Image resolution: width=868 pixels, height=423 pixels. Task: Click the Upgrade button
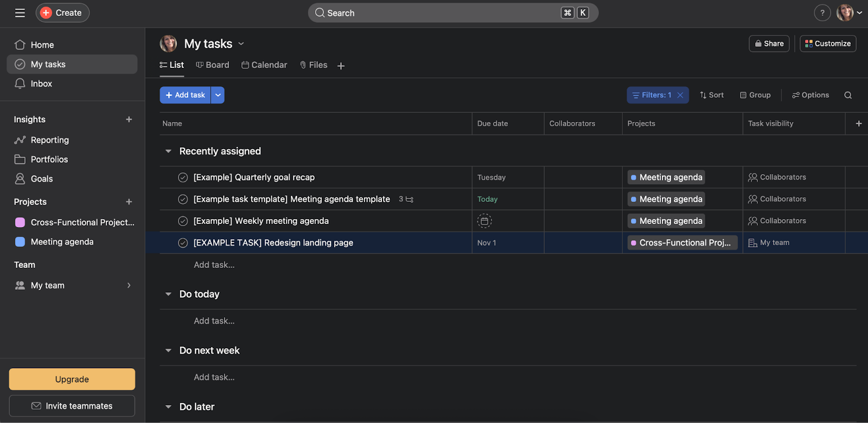(x=72, y=379)
